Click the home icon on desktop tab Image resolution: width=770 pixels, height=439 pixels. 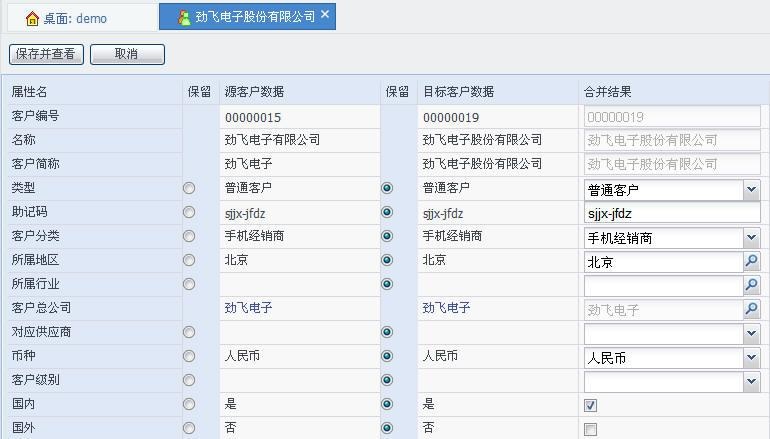(x=32, y=18)
